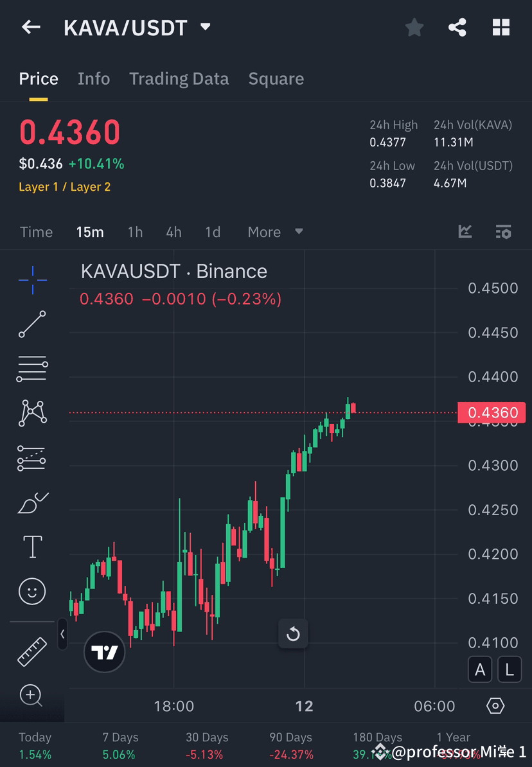
Task: Toggle auto-scale with the A button
Action: click(480, 669)
